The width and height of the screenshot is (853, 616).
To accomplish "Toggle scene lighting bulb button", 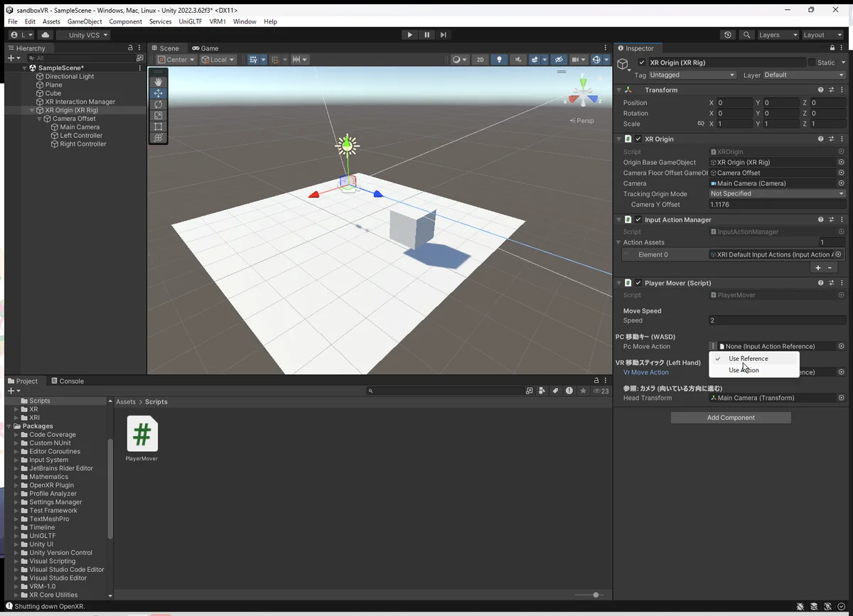I will click(x=499, y=60).
